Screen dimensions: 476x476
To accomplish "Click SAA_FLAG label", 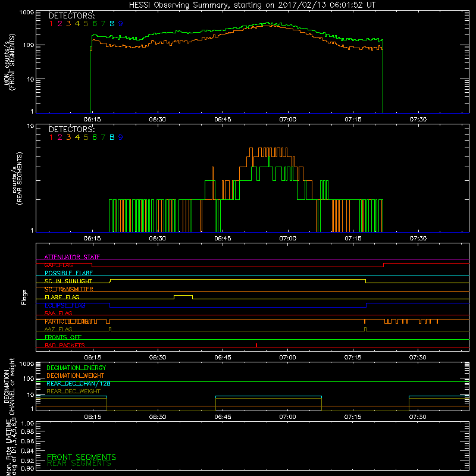I will click(x=58, y=313).
